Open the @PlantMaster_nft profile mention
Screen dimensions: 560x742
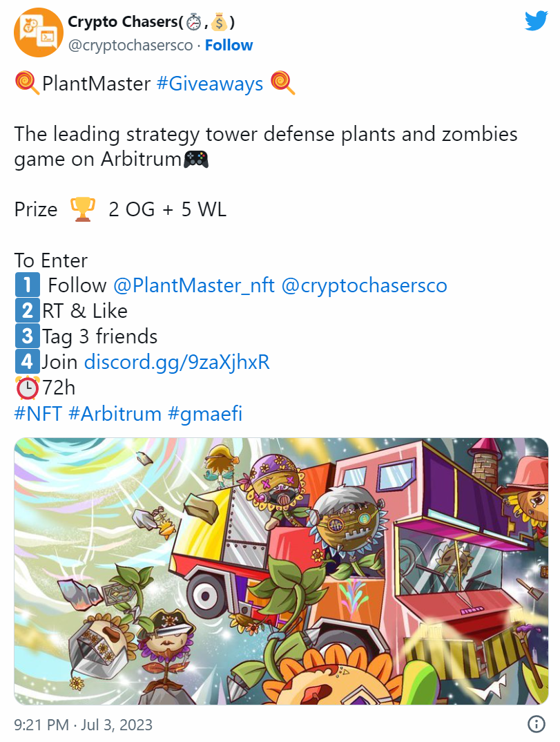(194, 285)
